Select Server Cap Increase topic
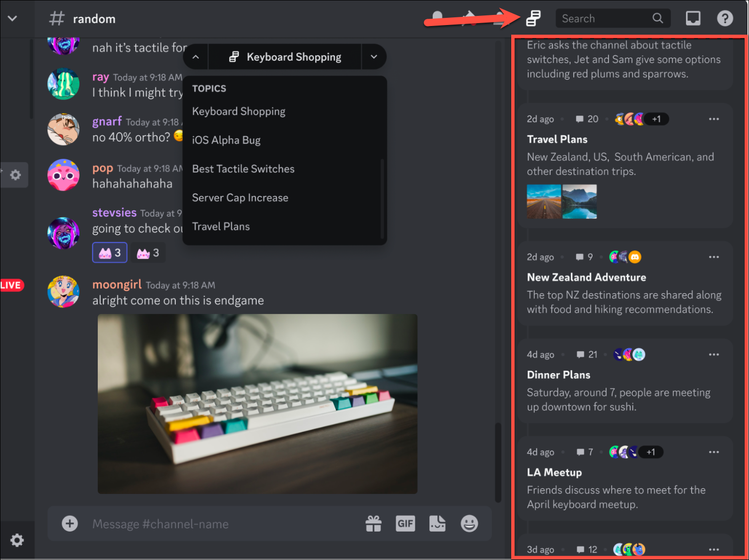749x560 pixels. point(240,198)
